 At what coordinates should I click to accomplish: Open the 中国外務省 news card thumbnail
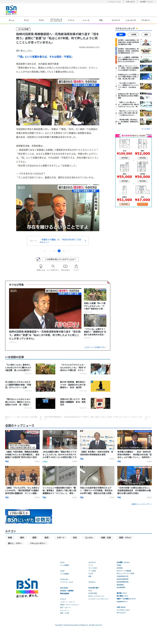point(22,439)
